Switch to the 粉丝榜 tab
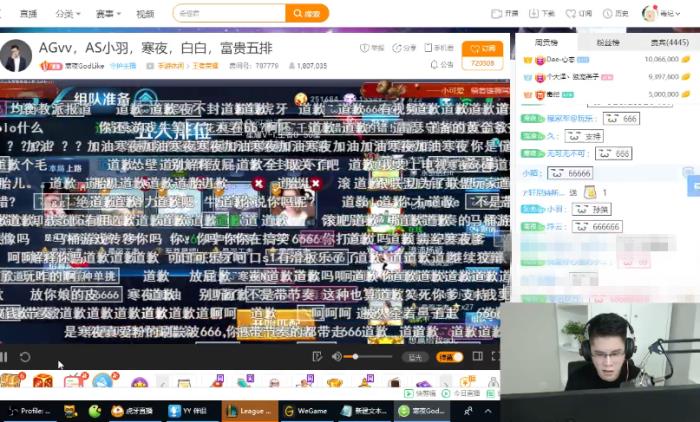This screenshot has height=422, width=700. point(607,42)
